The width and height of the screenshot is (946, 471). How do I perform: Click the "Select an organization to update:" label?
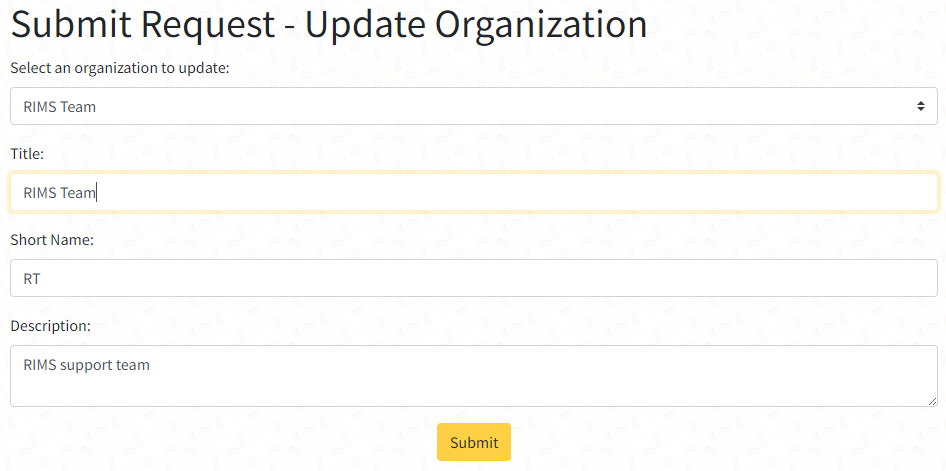click(x=120, y=68)
